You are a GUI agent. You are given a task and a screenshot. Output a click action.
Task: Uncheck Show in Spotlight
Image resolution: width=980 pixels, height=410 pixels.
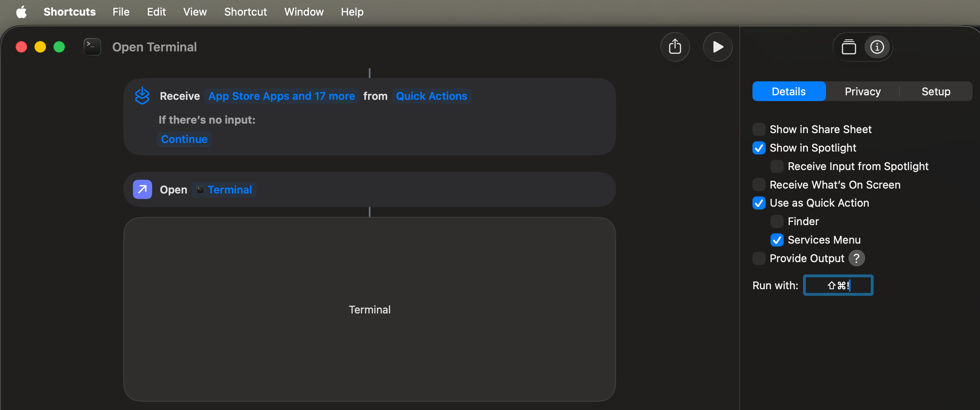(759, 148)
